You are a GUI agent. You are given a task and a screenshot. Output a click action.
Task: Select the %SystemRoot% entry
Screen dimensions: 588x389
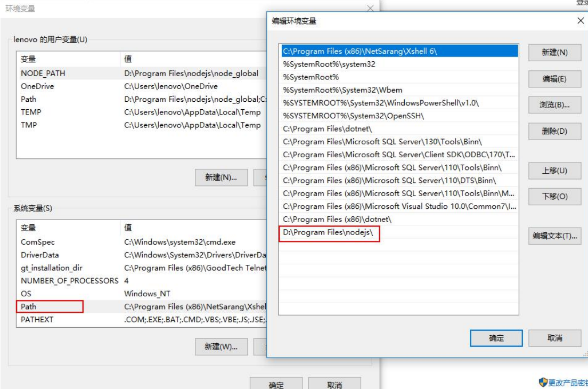399,77
